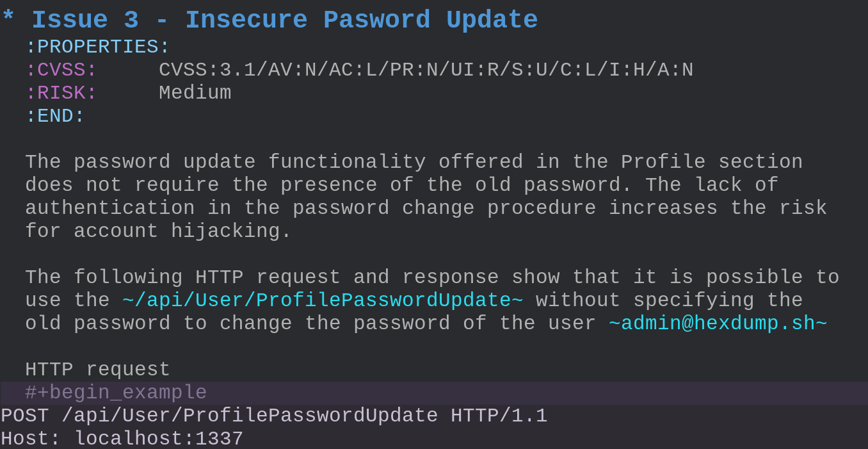Click the ~admin@hexdump.sh~ inline code
The image size is (868, 449).
coord(718,323)
